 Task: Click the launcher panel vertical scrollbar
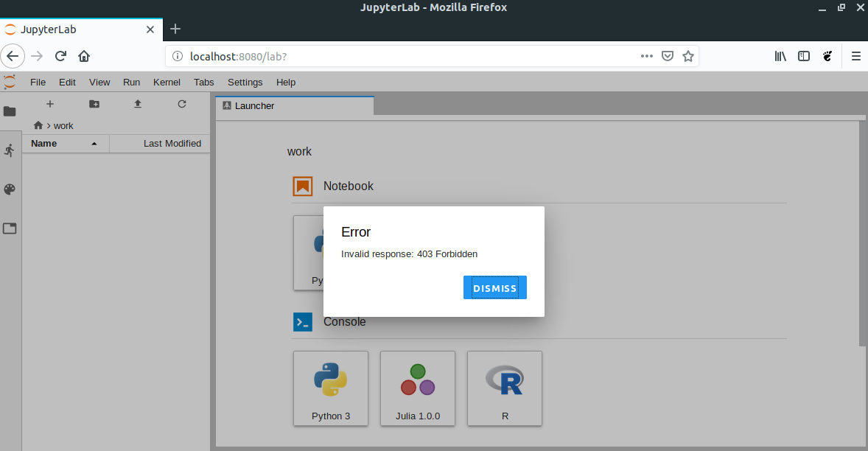click(x=861, y=234)
